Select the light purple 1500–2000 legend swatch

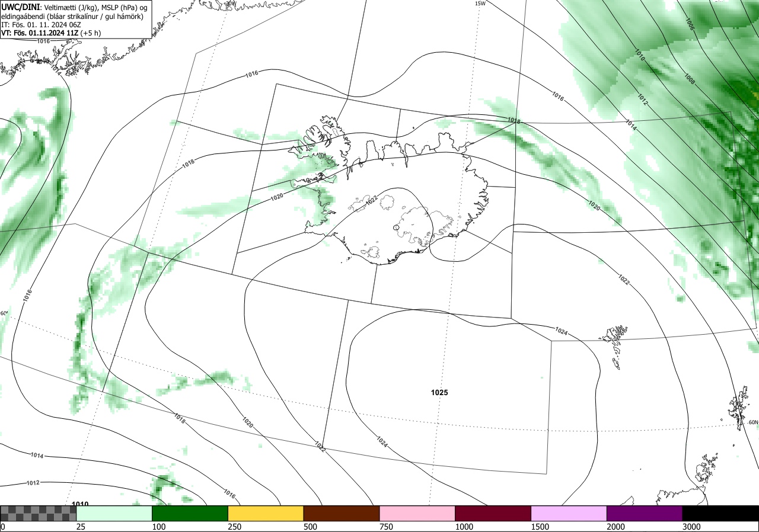coord(569,513)
